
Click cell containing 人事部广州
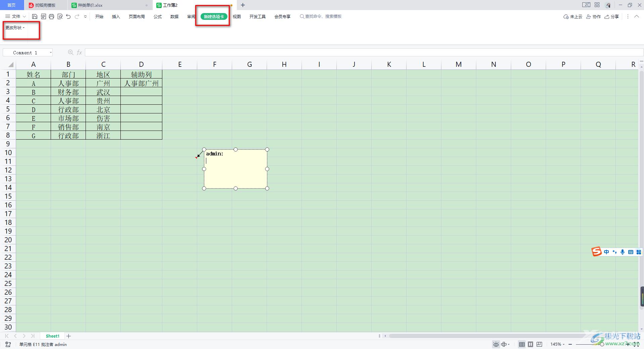[141, 83]
